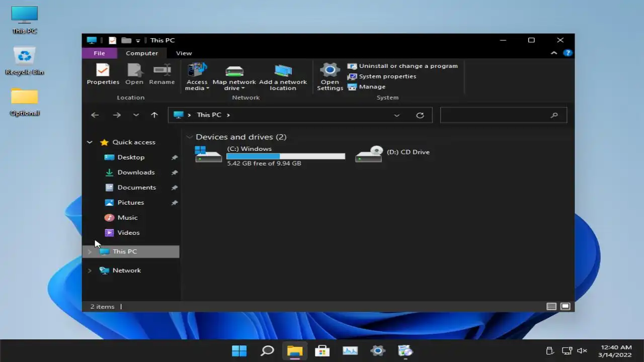
Task: Switch to large icons view layout
Action: coord(566,307)
